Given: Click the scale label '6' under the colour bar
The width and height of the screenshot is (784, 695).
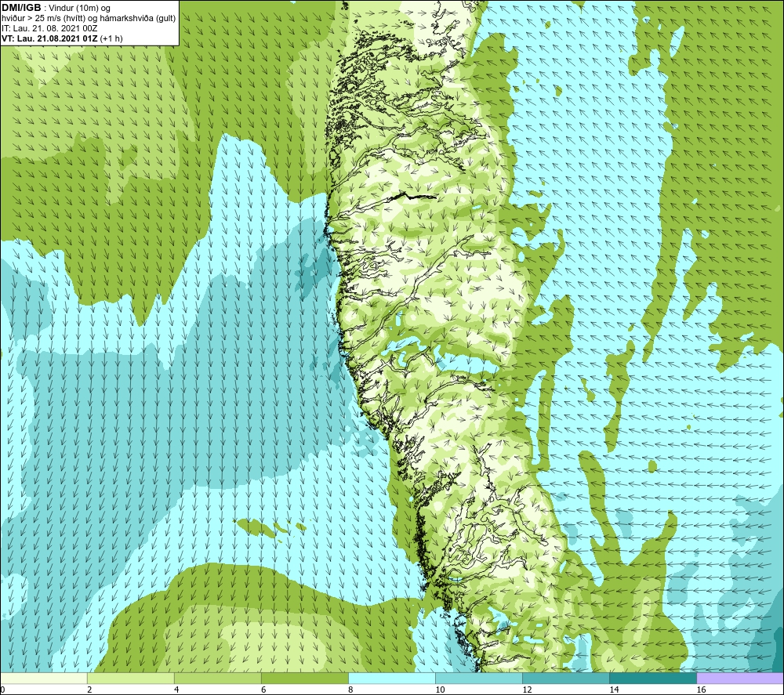Looking at the screenshot, I should click(x=263, y=690).
